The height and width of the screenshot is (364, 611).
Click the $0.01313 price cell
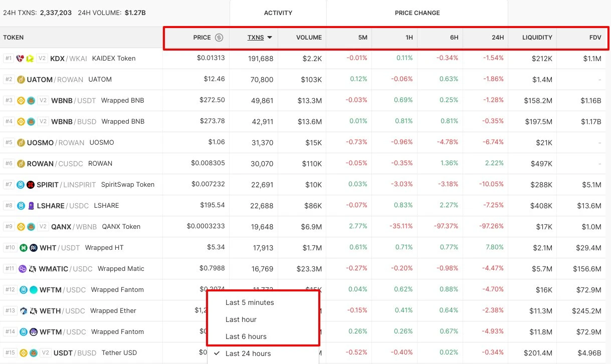(211, 58)
